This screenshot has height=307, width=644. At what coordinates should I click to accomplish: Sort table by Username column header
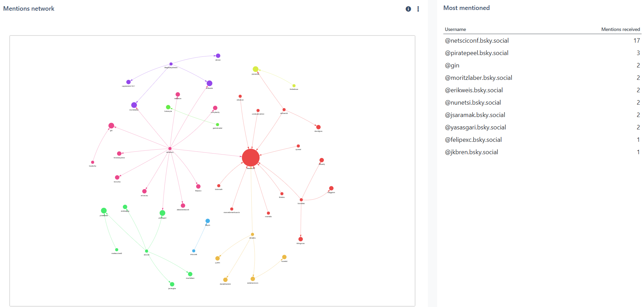point(455,29)
